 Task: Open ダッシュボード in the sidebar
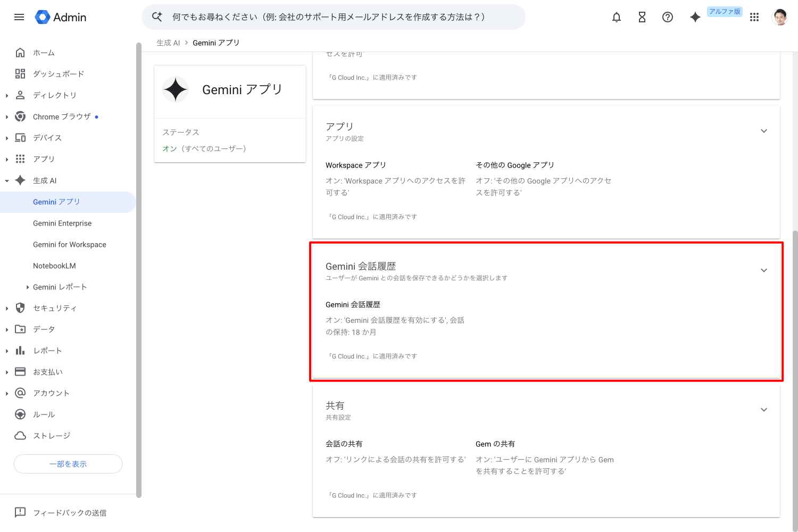coord(59,74)
